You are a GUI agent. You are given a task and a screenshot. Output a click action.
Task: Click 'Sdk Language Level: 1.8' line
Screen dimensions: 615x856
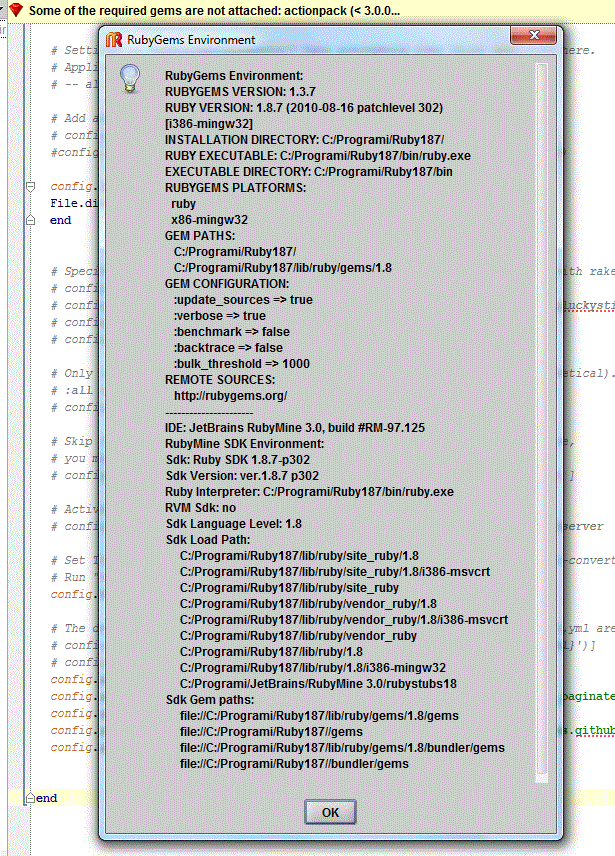click(x=234, y=524)
